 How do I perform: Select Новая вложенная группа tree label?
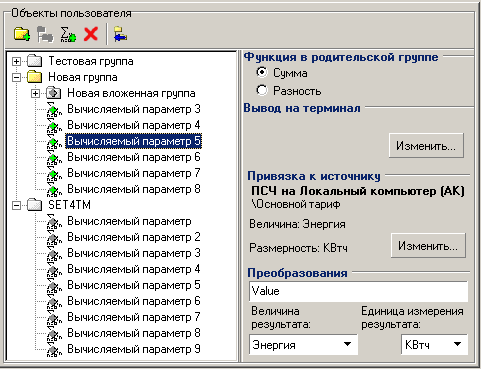click(131, 93)
